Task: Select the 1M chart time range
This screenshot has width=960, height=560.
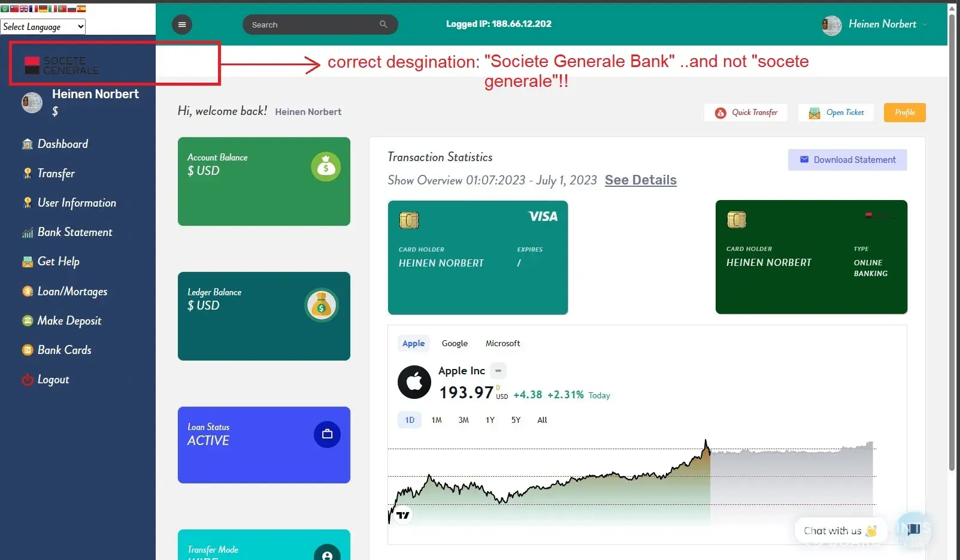Action: coord(437,420)
